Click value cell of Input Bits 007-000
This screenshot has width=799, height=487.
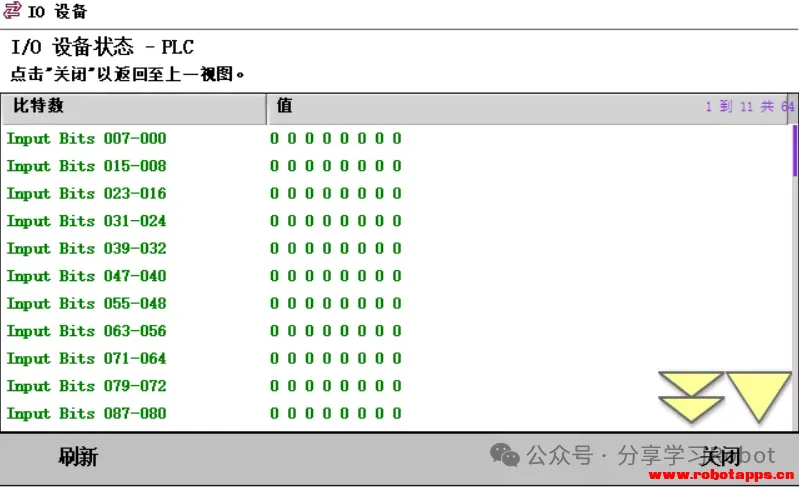coord(336,138)
